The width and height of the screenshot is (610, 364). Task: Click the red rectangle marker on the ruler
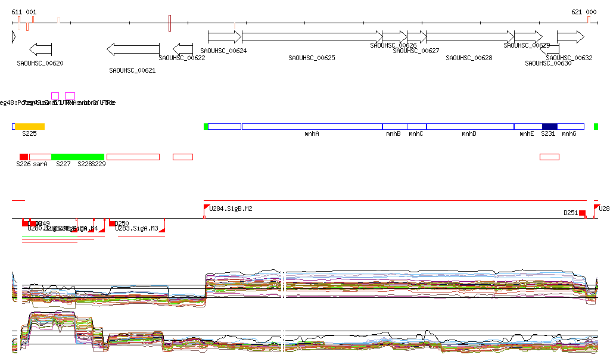coord(170,23)
